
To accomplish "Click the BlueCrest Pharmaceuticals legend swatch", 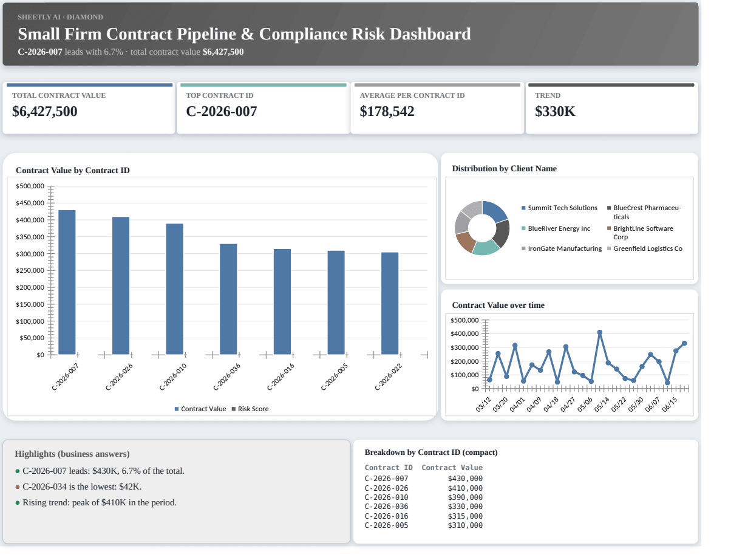I will (x=609, y=208).
